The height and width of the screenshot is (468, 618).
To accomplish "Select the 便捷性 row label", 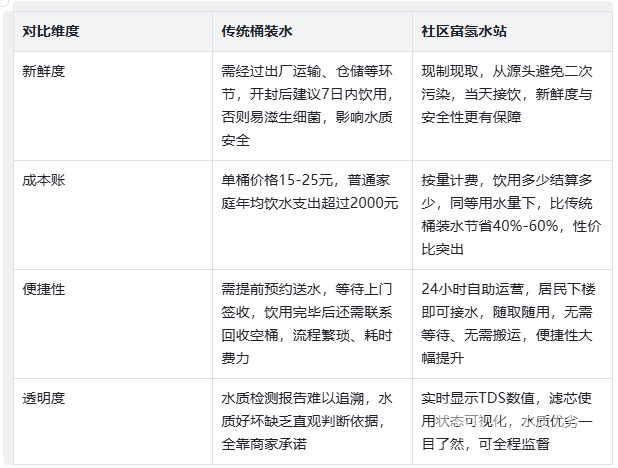I will coord(44,288).
